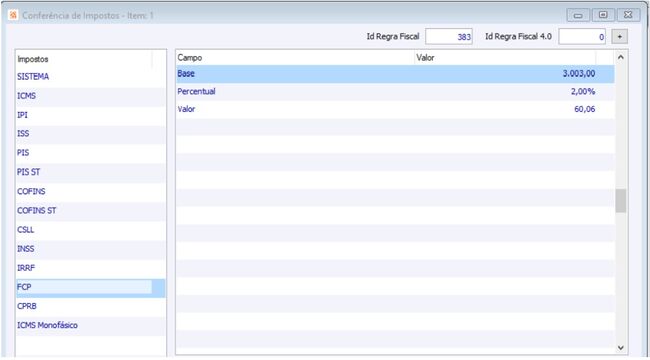
Task: Click the Id Regra Fiscal input field
Action: 449,36
